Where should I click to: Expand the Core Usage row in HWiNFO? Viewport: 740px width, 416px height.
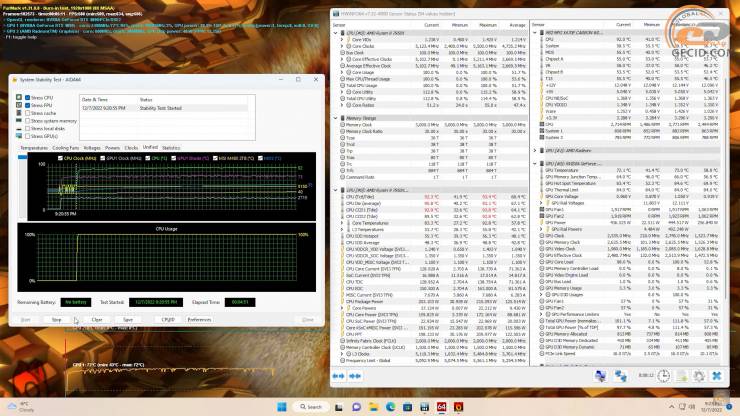click(342, 73)
